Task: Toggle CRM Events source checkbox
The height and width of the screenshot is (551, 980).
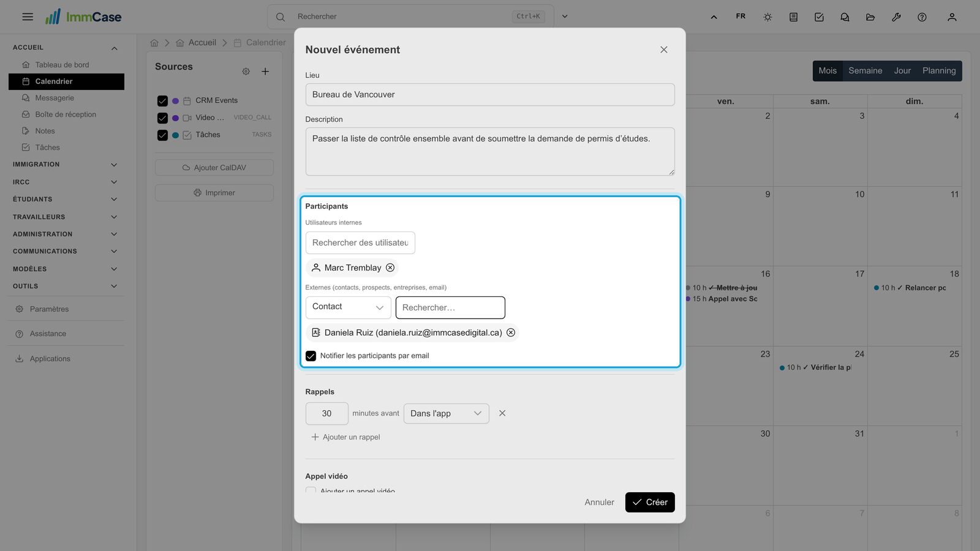Action: click(x=162, y=101)
